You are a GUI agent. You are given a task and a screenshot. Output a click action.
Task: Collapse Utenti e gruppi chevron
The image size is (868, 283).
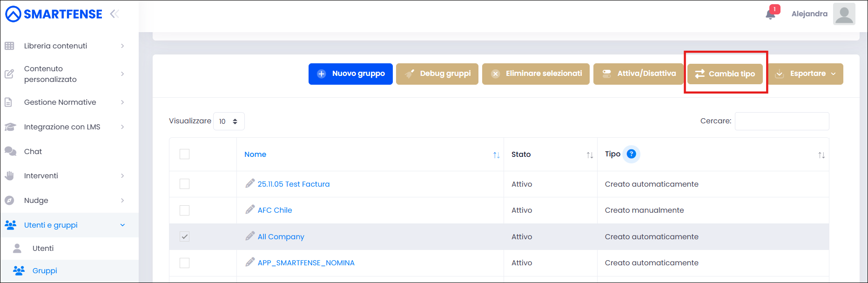[x=122, y=225]
